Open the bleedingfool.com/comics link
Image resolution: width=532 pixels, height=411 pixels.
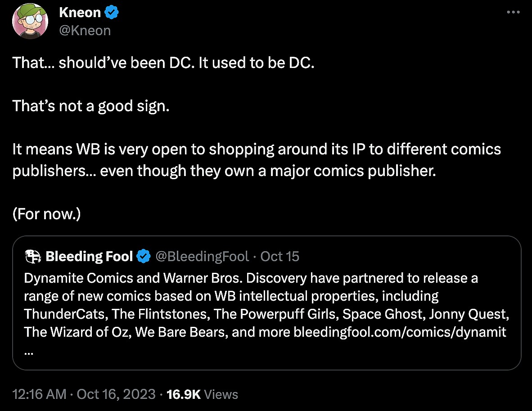[400, 332]
